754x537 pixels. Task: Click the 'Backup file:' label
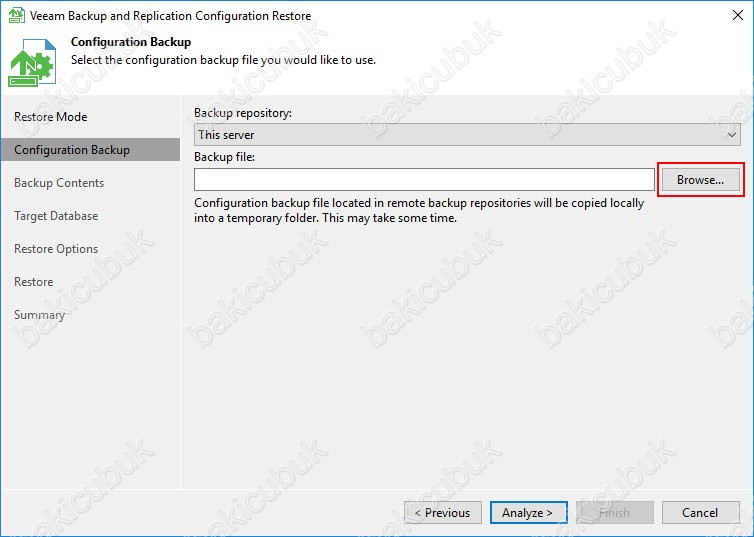coord(224,157)
